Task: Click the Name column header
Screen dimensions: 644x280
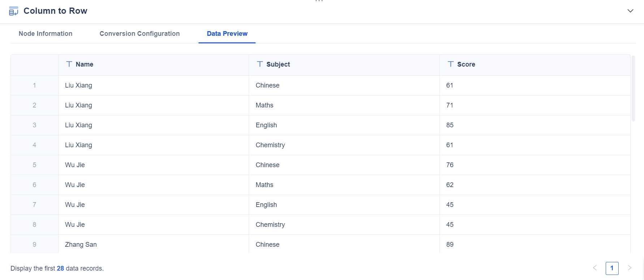Action: [x=154, y=65]
